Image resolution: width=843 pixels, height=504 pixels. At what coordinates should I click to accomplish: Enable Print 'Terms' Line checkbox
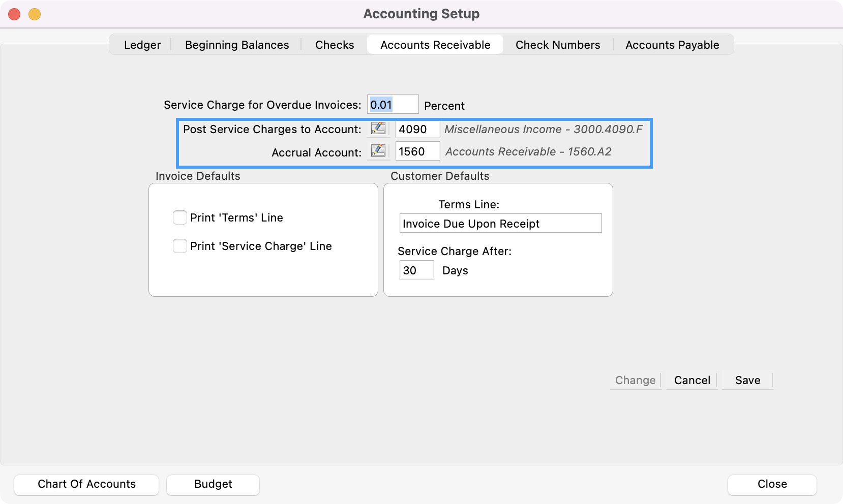180,217
